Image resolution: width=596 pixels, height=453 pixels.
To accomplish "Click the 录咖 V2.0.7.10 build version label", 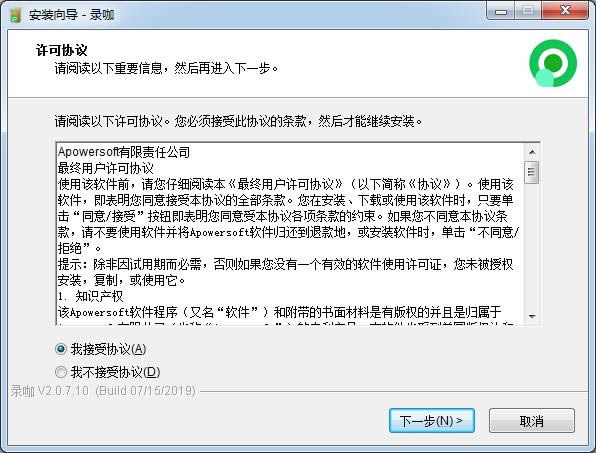I will [x=103, y=391].
